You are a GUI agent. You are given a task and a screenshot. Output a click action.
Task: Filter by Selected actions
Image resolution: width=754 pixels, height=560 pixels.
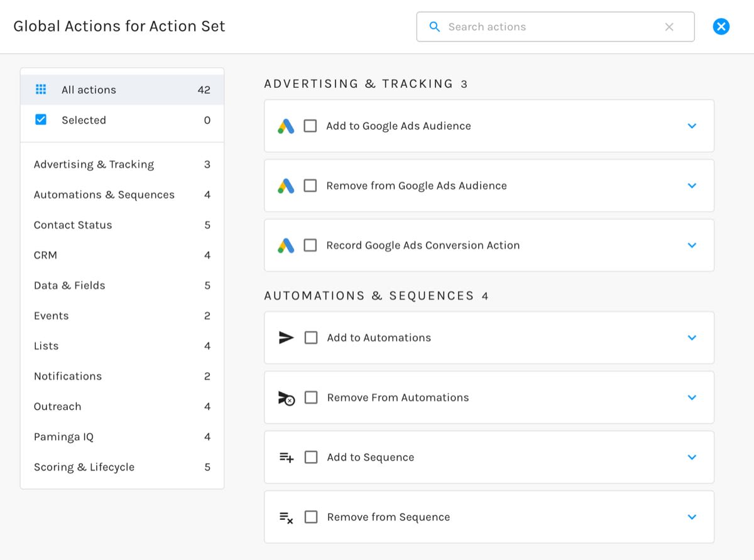point(123,120)
